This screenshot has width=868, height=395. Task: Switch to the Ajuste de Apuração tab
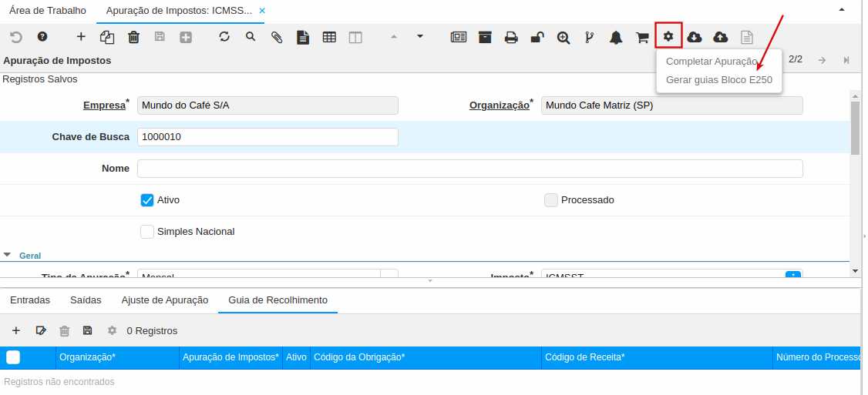pyautogui.click(x=165, y=300)
